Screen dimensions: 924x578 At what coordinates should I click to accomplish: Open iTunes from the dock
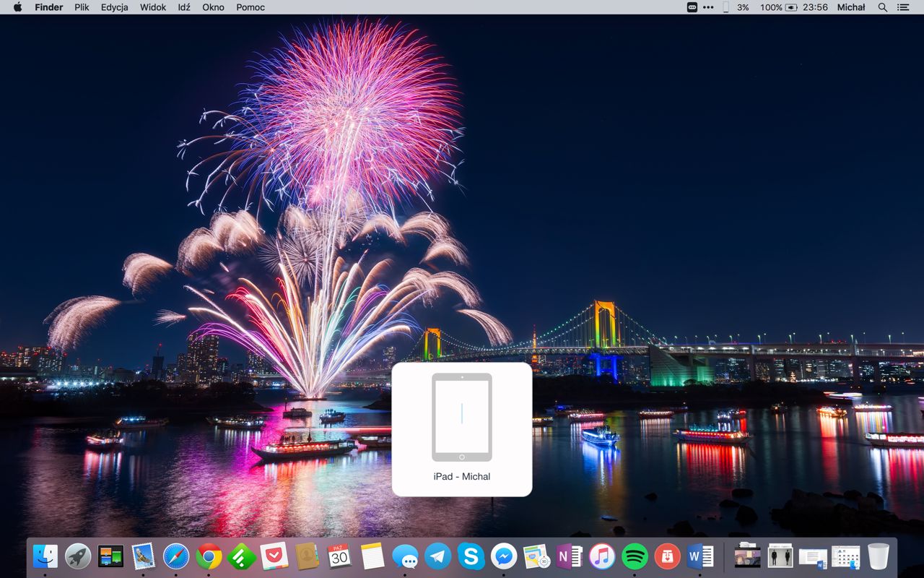[602, 556]
